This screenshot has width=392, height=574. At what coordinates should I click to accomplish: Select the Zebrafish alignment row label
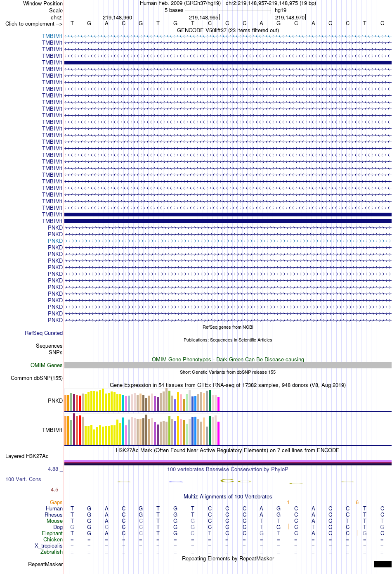52,552
